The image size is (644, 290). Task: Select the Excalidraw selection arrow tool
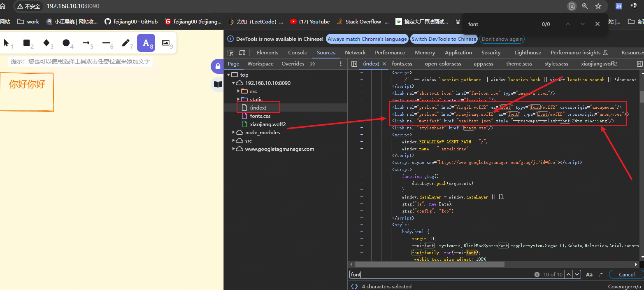[x=7, y=43]
